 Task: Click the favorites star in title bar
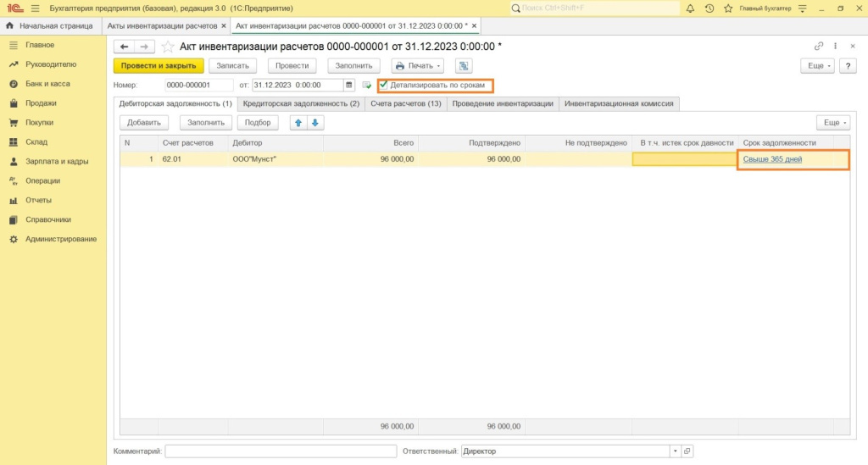click(726, 8)
